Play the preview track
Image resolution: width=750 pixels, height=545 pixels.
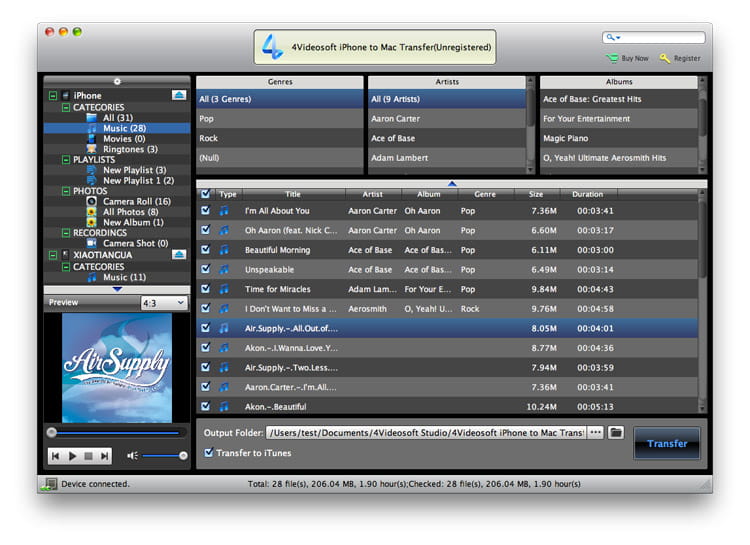pos(72,456)
